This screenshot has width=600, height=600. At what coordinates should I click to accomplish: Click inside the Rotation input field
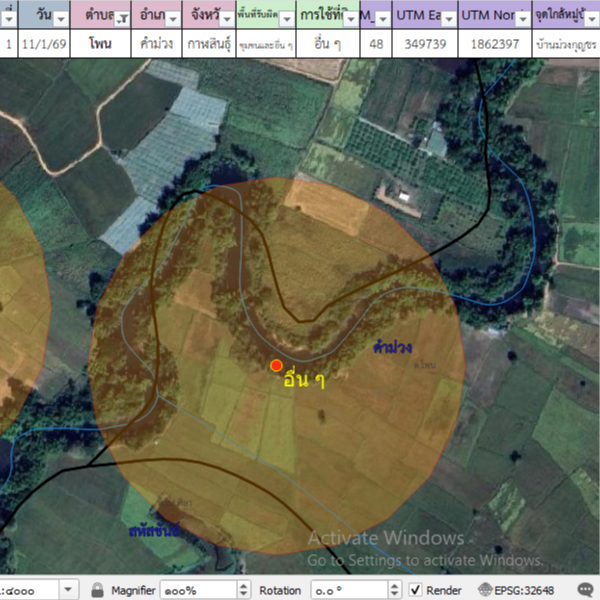347,590
